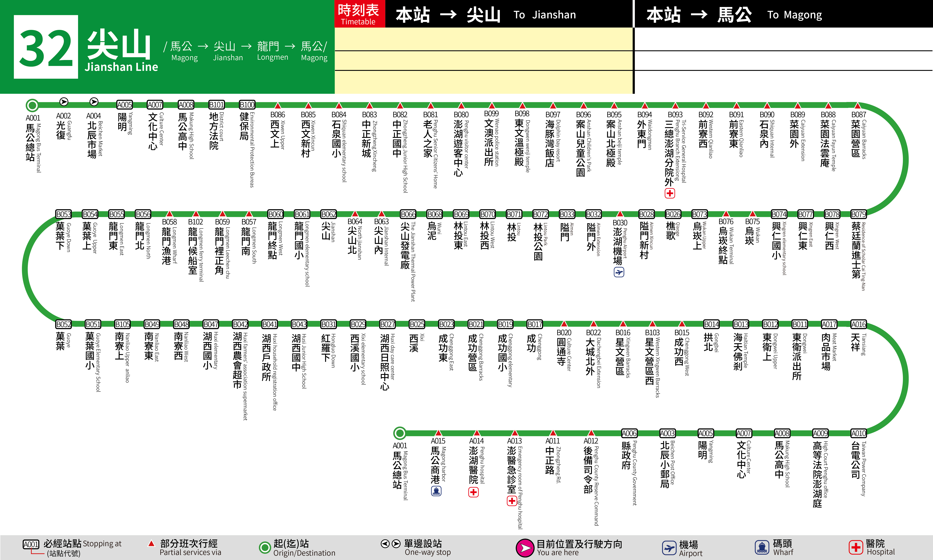Click right-pointing One-way stop arrow in legend
The width and height of the screenshot is (933, 560).
pyautogui.click(x=396, y=544)
